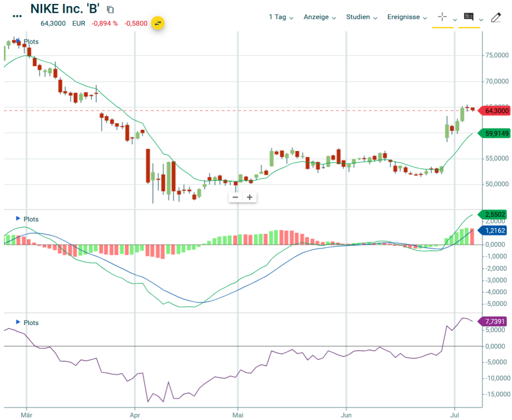
Task: Click the Jun label on time axis
Action: [x=346, y=415]
